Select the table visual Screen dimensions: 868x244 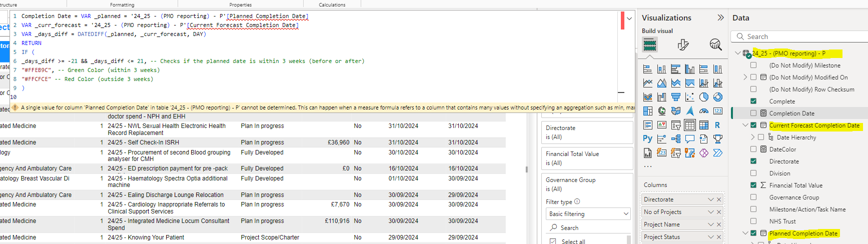689,125
